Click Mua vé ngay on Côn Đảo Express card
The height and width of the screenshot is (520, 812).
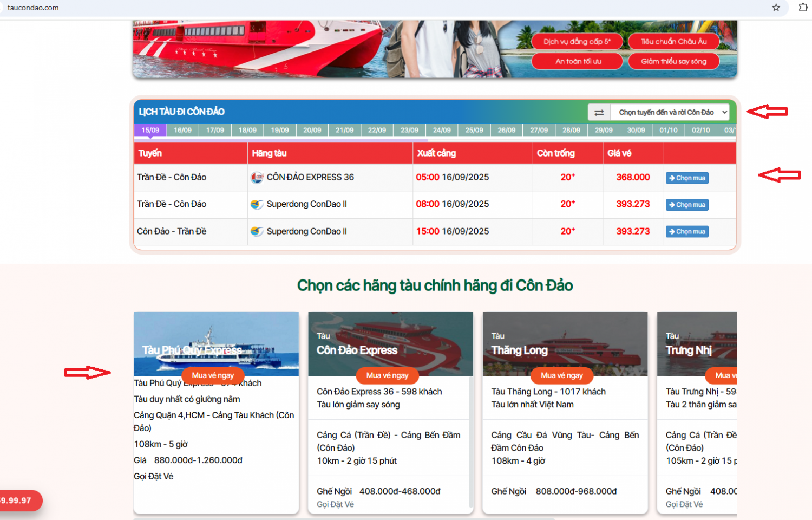coord(387,375)
